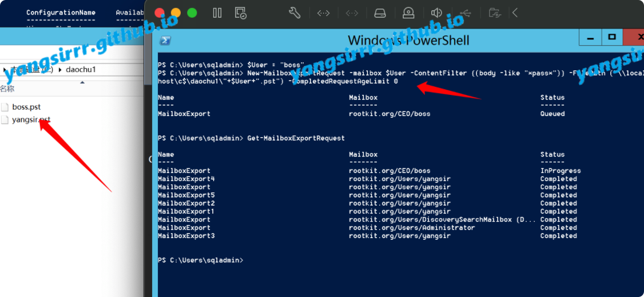Viewport: 644px width, 297px height.
Task: Pause the virtual machine from the toolbar
Action: (217, 13)
